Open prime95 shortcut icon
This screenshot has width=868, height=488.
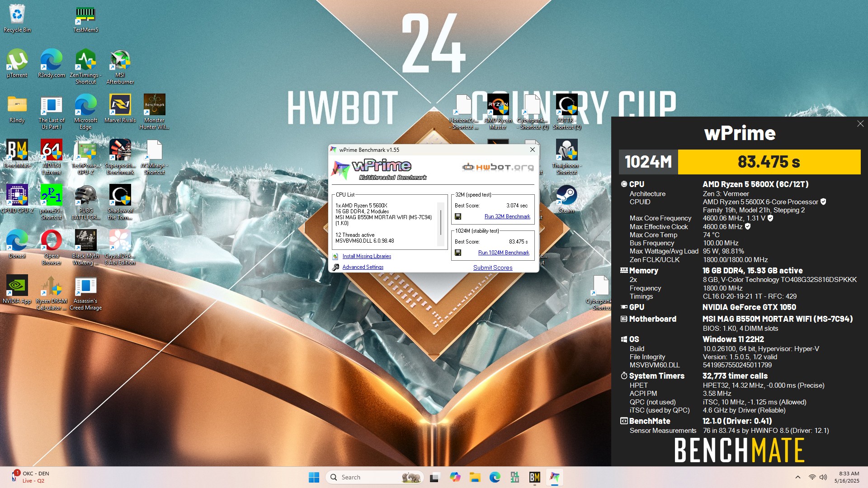coord(51,202)
